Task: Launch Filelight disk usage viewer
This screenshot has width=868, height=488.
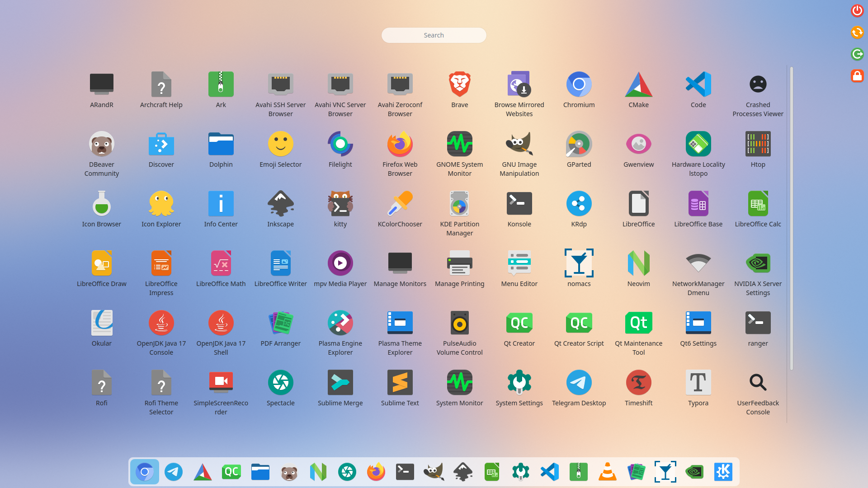Action: coord(340,149)
